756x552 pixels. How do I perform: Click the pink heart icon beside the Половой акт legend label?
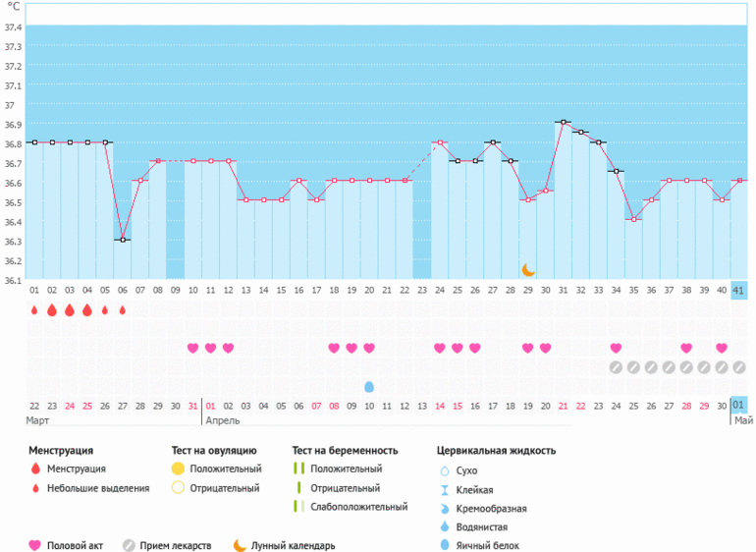36,545
